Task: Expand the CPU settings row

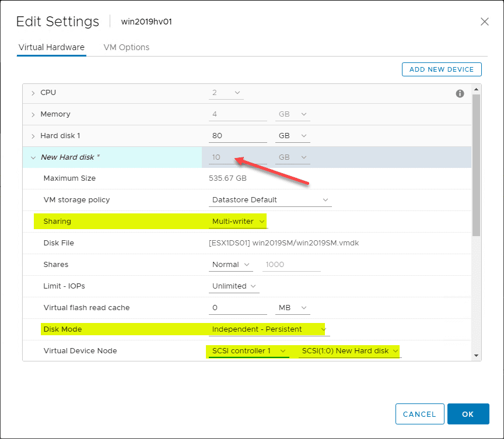Action: 33,92
